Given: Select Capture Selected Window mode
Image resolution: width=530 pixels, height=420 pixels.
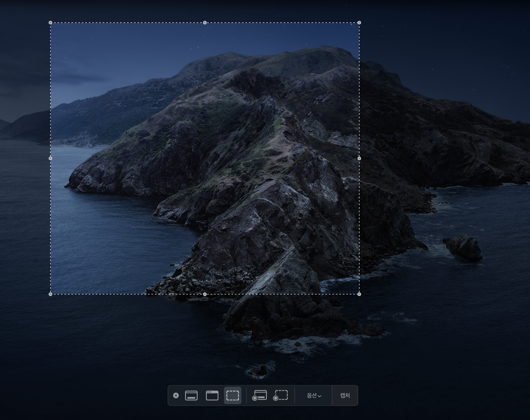Looking at the screenshot, I should 212,395.
